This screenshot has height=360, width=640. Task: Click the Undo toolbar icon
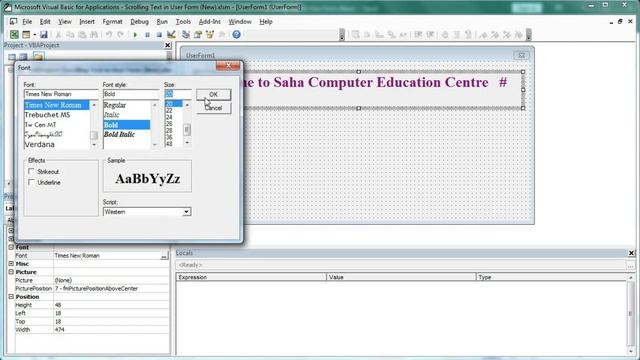pos(109,35)
